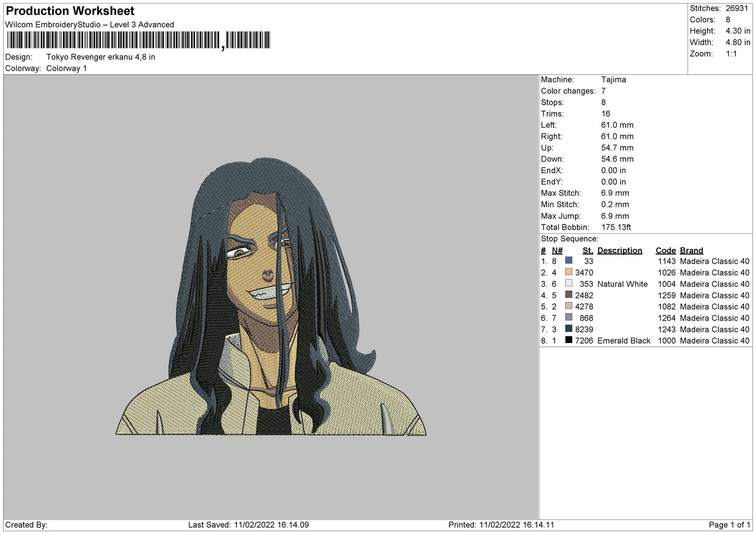Click the N# column header
Image resolution: width=756 pixels, height=534 pixels.
(557, 251)
